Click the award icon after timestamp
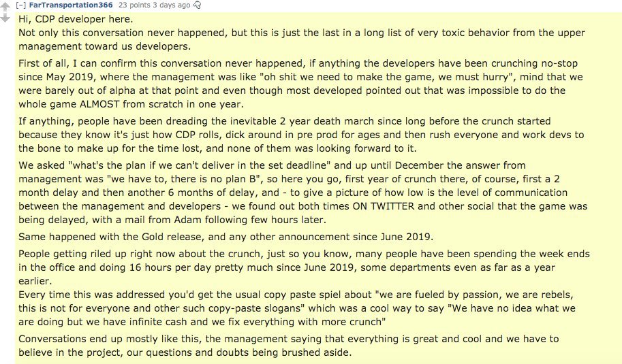 point(197,5)
